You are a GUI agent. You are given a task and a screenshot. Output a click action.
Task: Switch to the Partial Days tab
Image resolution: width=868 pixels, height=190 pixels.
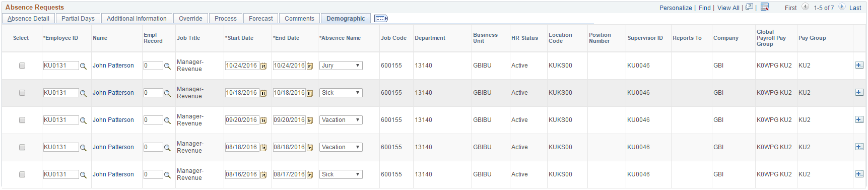point(78,19)
